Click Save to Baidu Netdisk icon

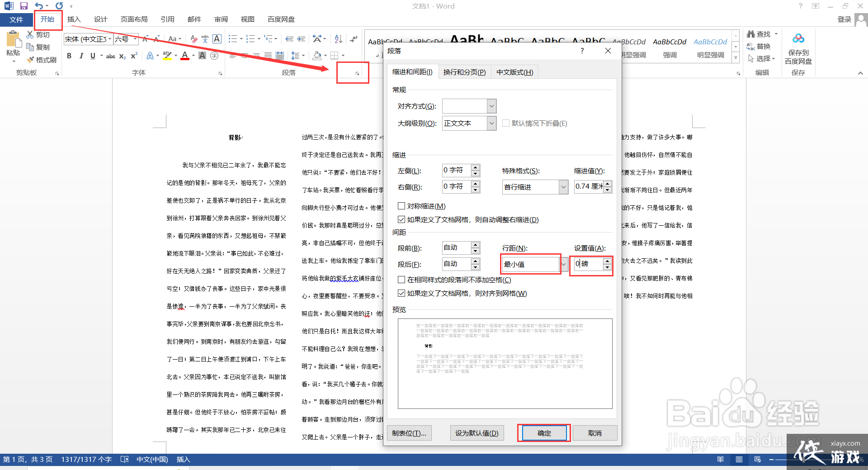click(798, 48)
